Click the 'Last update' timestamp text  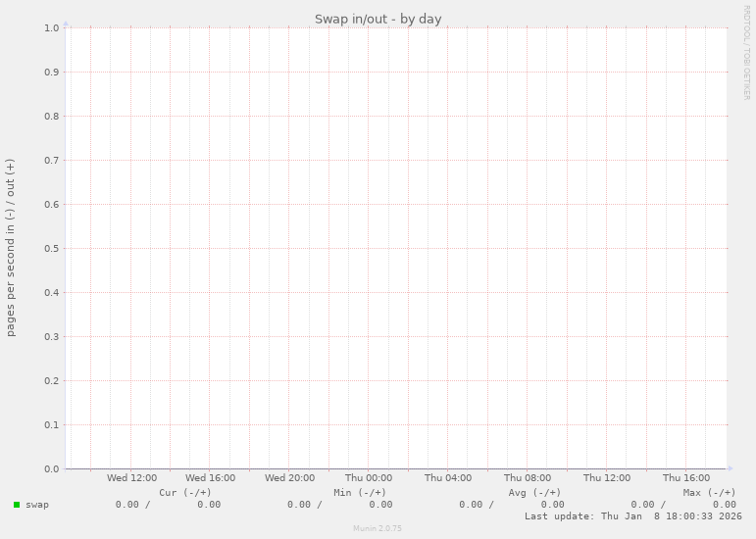tap(632, 515)
